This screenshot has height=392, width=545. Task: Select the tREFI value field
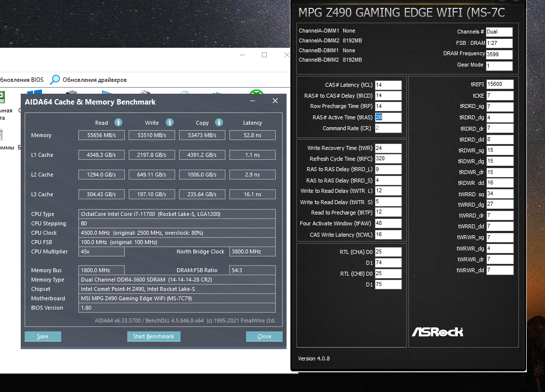coord(500,84)
